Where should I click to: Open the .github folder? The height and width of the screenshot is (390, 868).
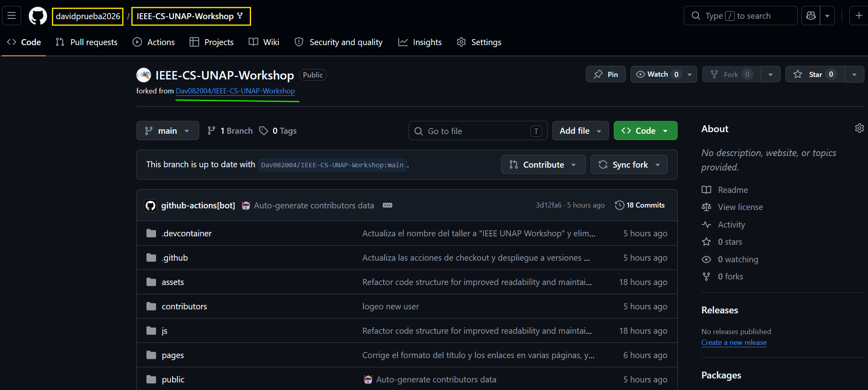pyautogui.click(x=174, y=258)
